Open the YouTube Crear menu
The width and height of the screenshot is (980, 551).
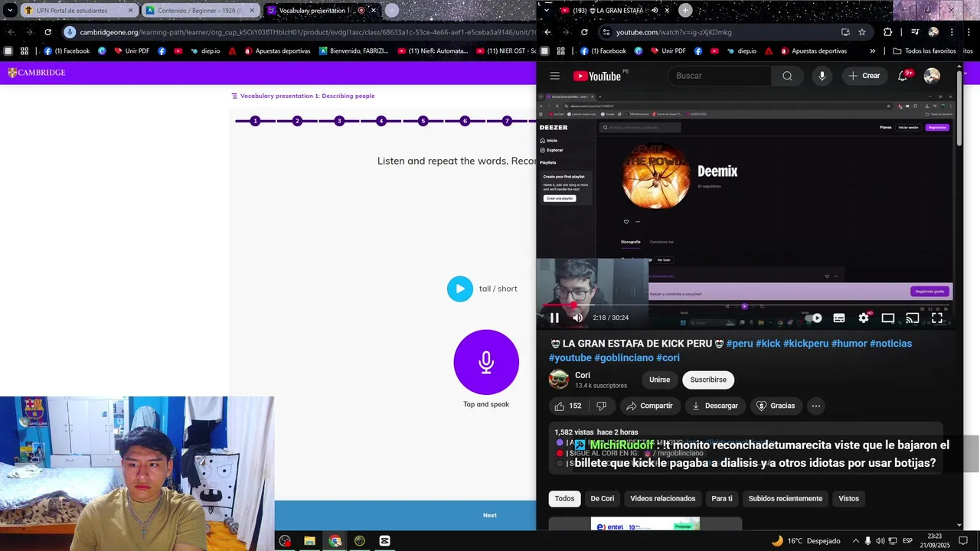point(864,76)
